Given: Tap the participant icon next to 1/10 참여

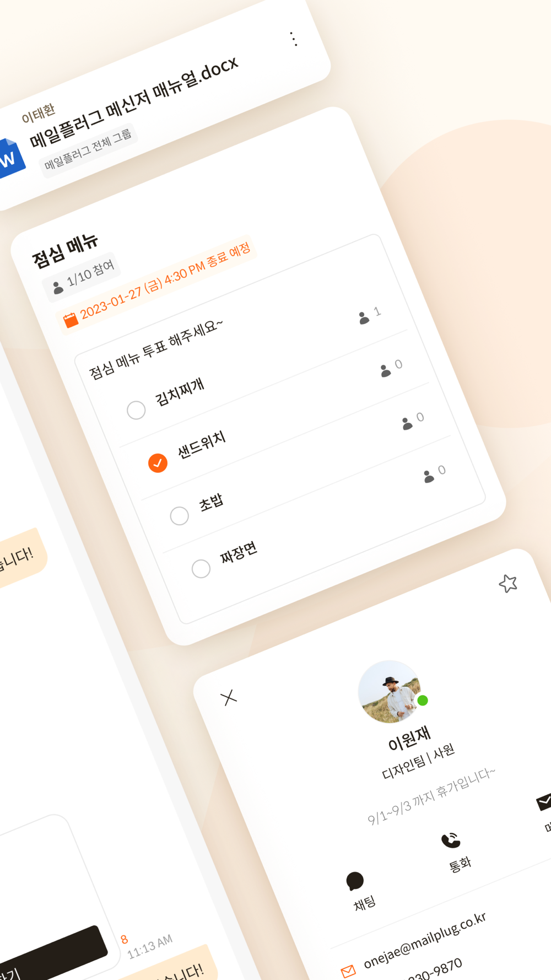Looking at the screenshot, I should point(57,288).
